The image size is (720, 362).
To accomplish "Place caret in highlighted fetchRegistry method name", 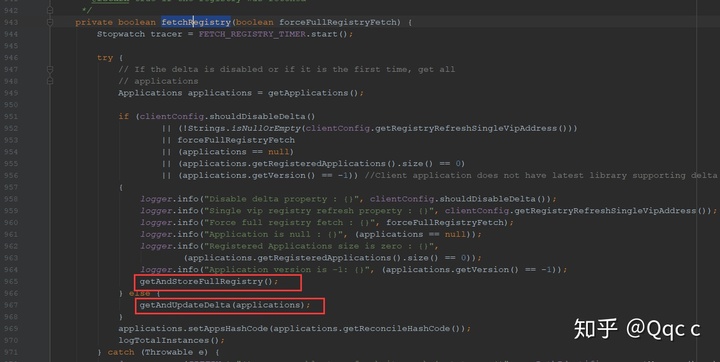I will coord(196,22).
